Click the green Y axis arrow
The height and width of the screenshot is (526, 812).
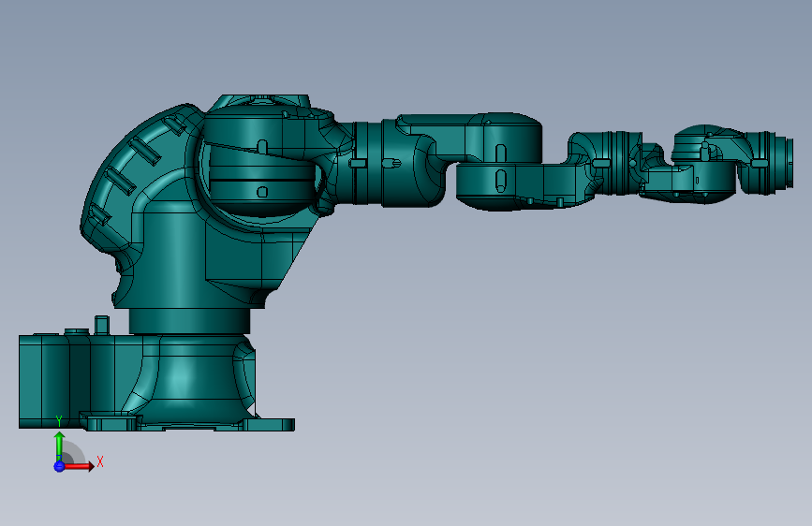(59, 446)
